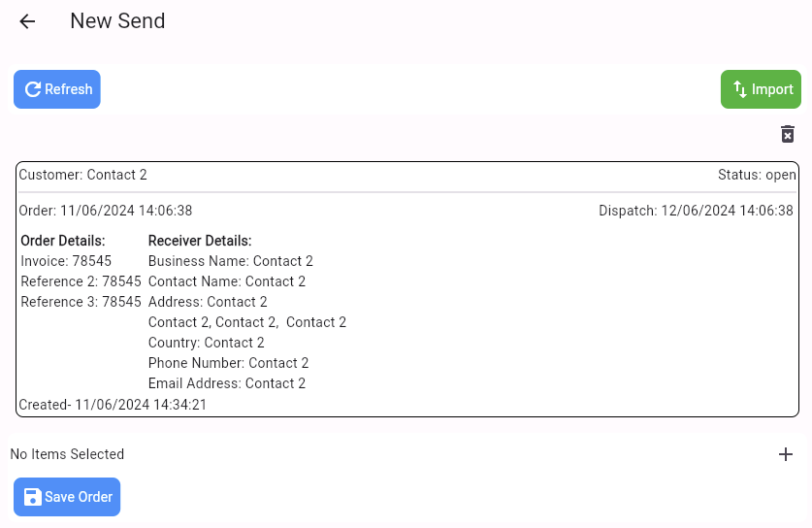Click the Email Address: Contact 2 line
This screenshot has width=812, height=528.
pos(227,383)
